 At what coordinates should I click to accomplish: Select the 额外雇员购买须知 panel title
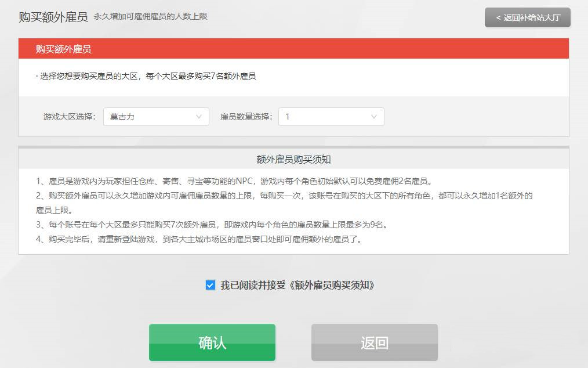pos(294,159)
